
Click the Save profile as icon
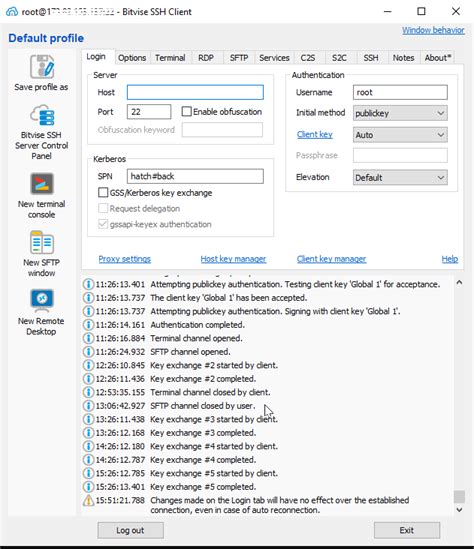pos(42,66)
